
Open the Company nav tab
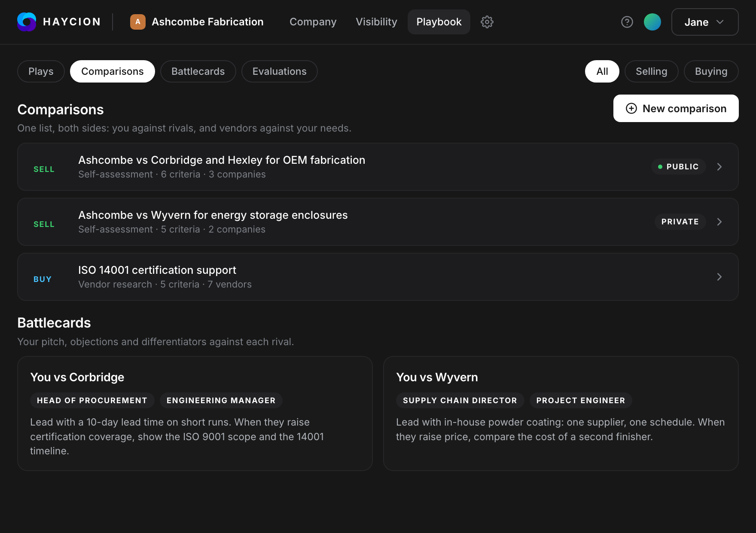313,22
